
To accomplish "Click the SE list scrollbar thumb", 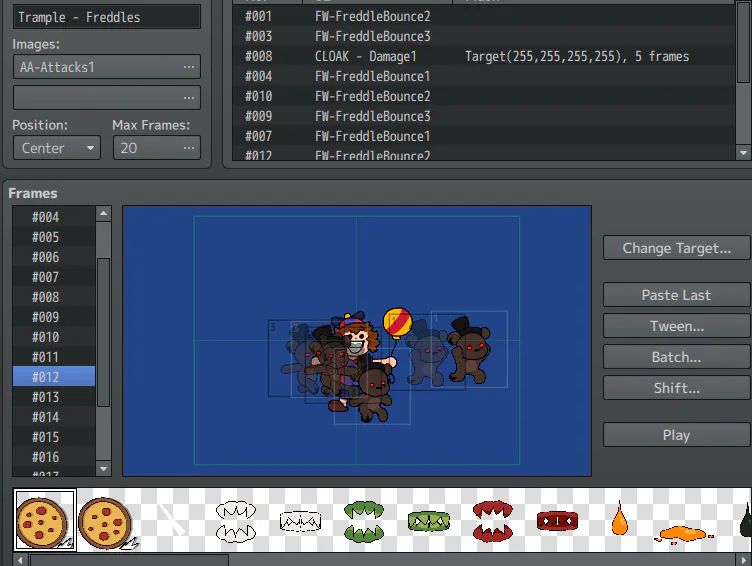I will (743, 43).
